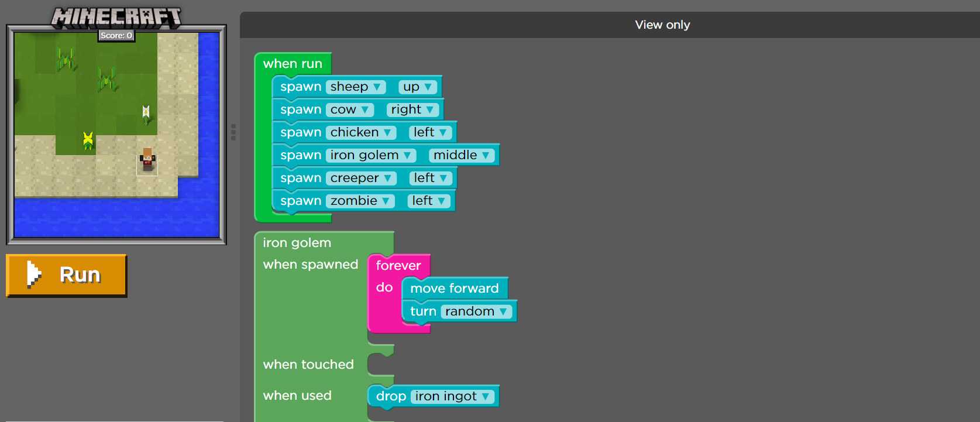Click the Score: 0 label
Viewport: 980px width, 422px height.
(x=116, y=36)
